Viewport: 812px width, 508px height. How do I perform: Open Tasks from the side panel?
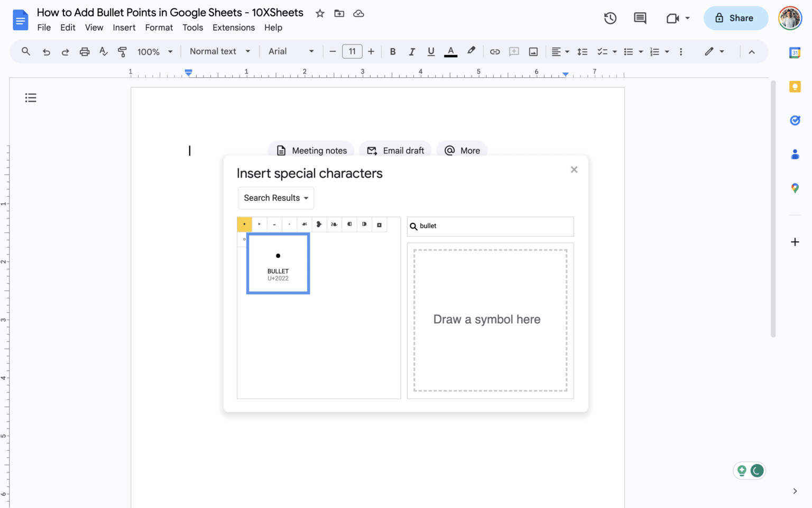pyautogui.click(x=795, y=120)
